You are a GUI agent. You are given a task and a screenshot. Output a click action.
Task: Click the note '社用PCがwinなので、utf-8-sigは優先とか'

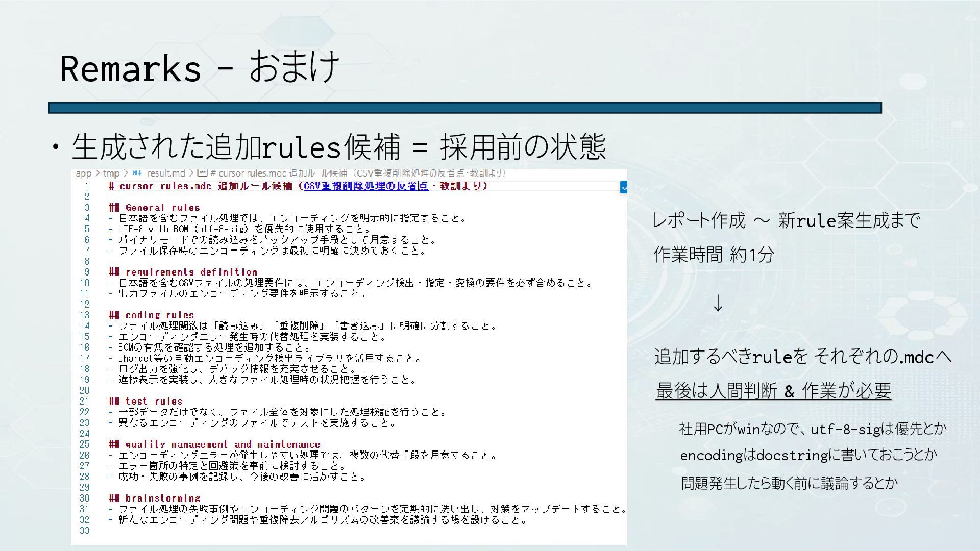click(x=813, y=429)
